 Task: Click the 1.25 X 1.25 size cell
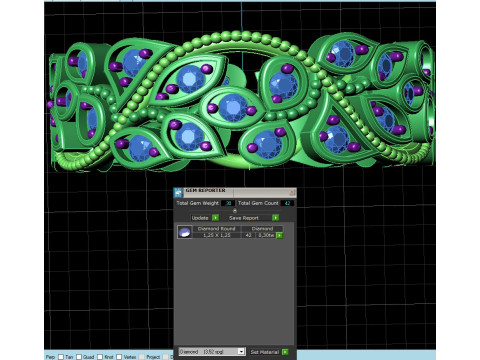coord(216,235)
